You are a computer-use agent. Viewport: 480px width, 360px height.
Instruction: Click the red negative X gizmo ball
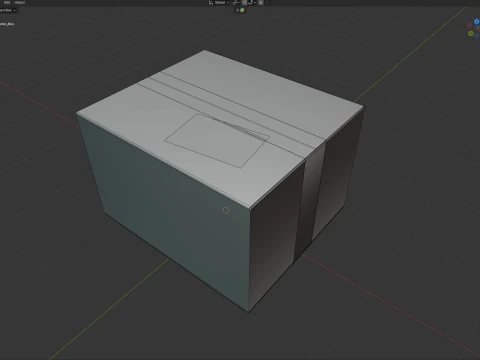pyautogui.click(x=469, y=25)
